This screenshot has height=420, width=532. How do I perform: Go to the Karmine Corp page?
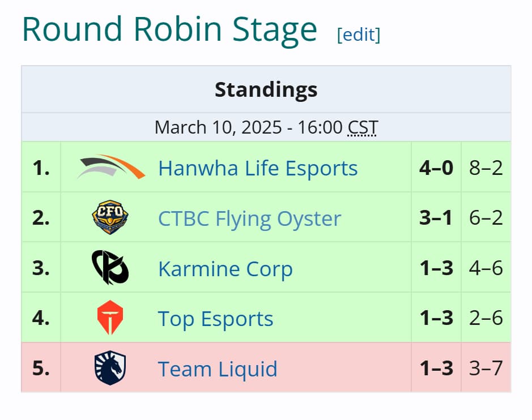(x=225, y=269)
